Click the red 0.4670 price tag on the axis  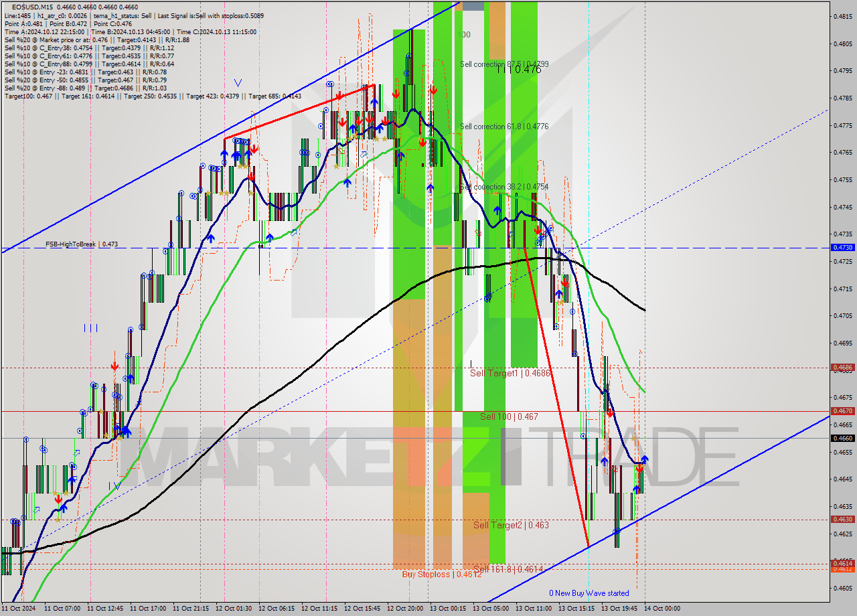(842, 411)
